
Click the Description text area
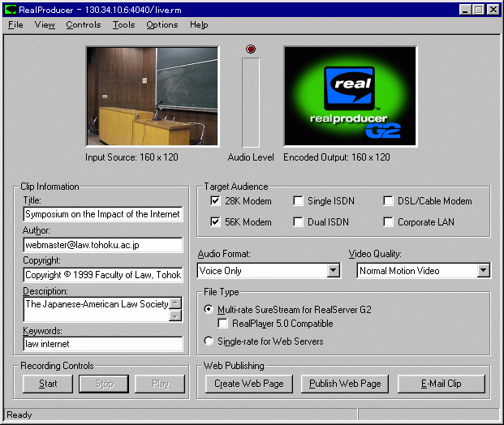pyautogui.click(x=96, y=309)
